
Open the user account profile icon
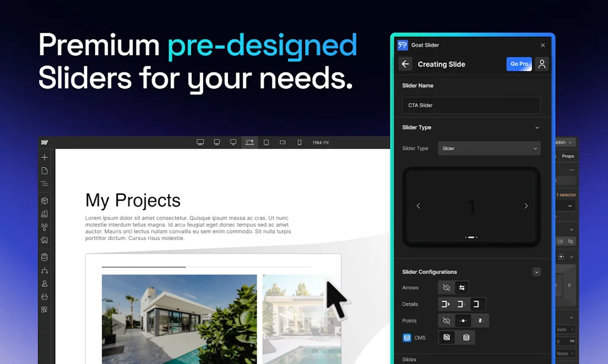point(541,64)
